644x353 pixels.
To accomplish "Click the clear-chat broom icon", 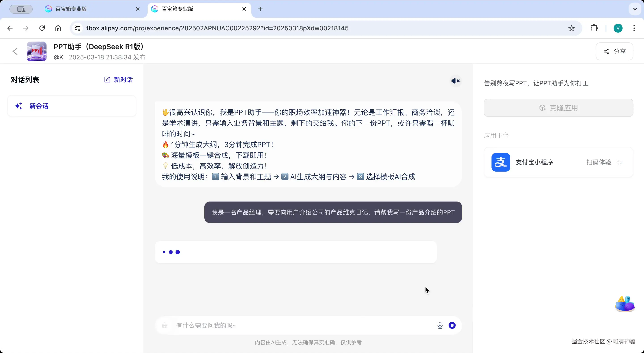I will coord(165,325).
